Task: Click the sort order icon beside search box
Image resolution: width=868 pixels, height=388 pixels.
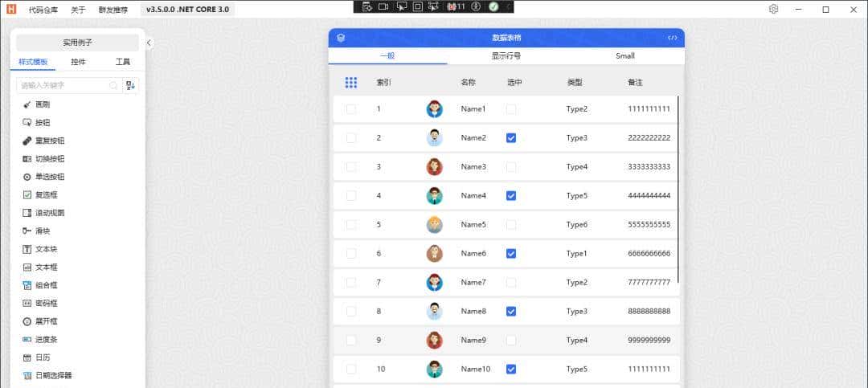Action: [131, 85]
